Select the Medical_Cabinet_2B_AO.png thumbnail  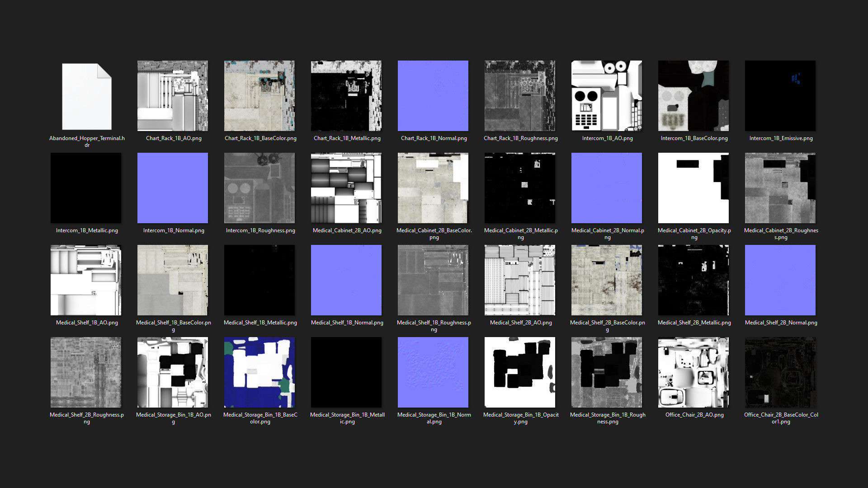[x=346, y=188]
